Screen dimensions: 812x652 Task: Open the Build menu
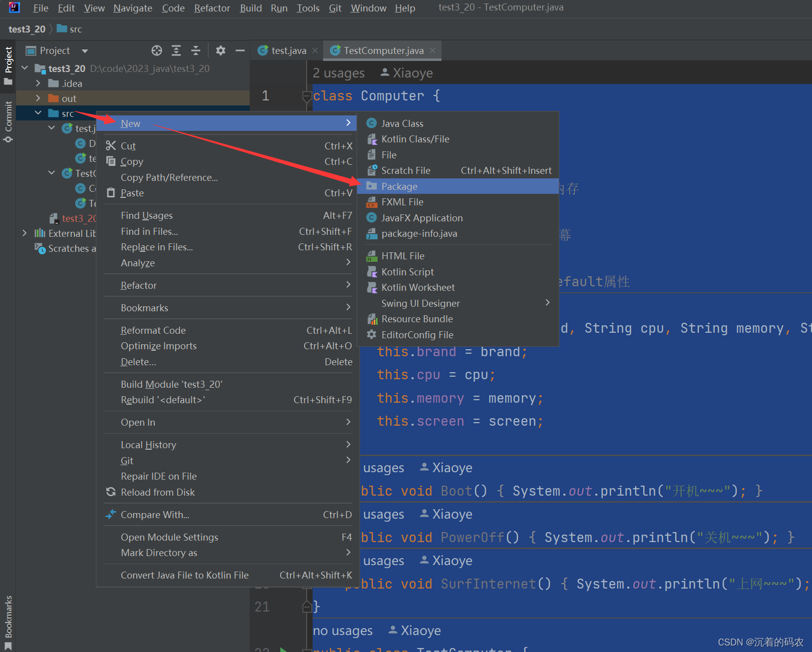tap(251, 8)
